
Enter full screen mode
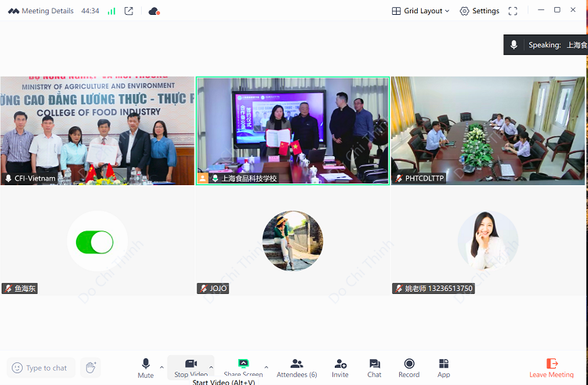pyautogui.click(x=513, y=11)
